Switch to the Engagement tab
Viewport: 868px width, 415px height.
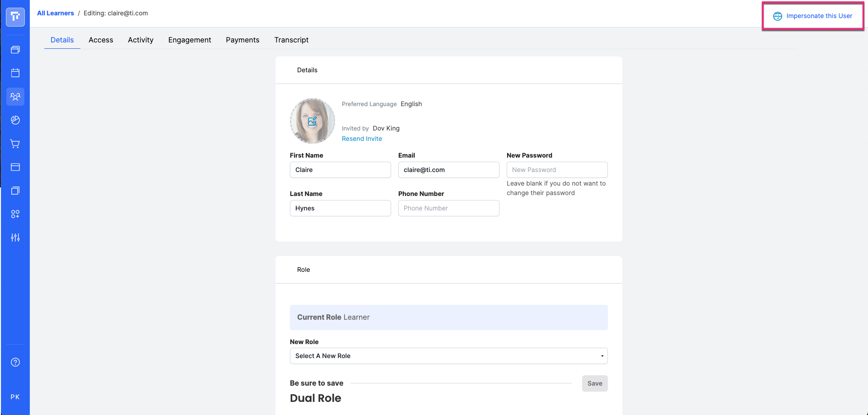click(190, 40)
